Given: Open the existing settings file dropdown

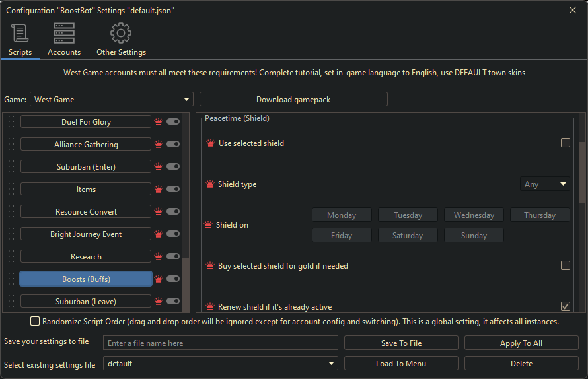Looking at the screenshot, I should [x=221, y=364].
